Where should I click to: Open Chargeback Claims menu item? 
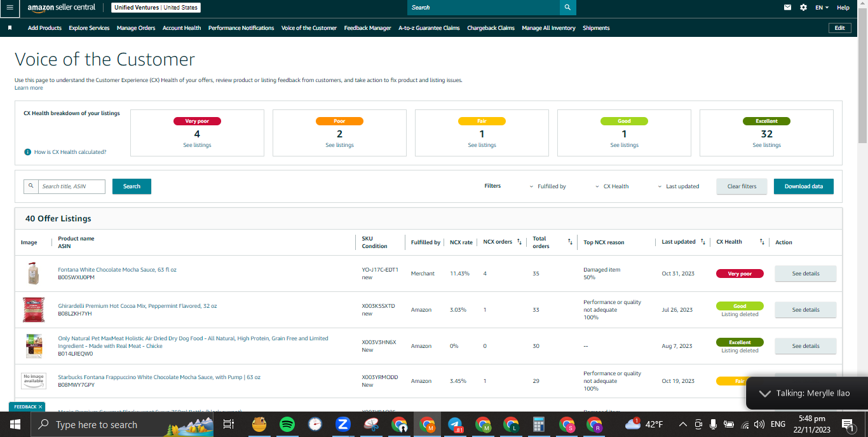[491, 28]
